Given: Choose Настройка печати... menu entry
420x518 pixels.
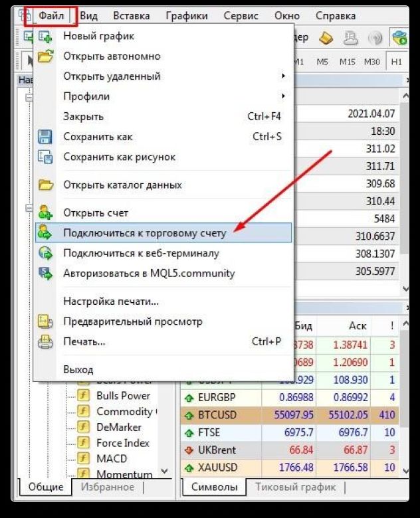Looking at the screenshot, I should (163, 302).
